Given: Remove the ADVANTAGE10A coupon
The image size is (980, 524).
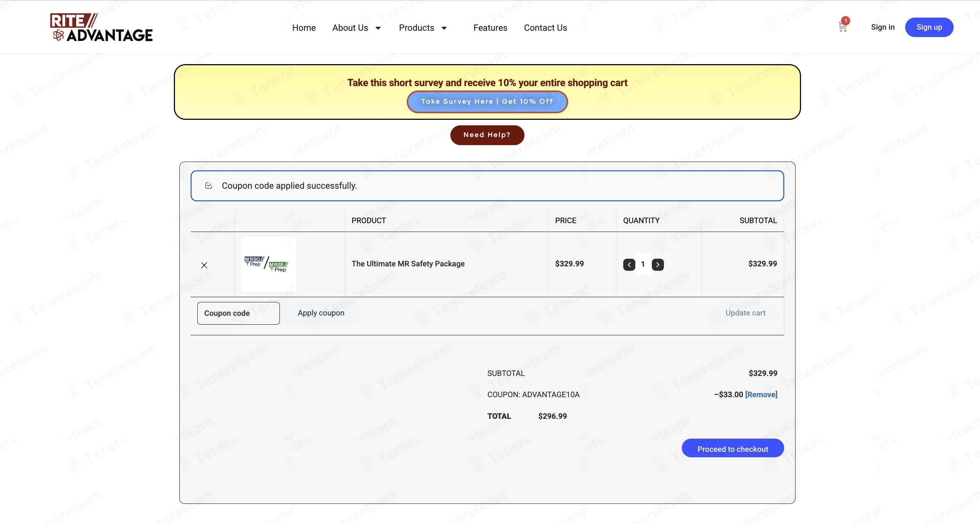Looking at the screenshot, I should point(761,394).
